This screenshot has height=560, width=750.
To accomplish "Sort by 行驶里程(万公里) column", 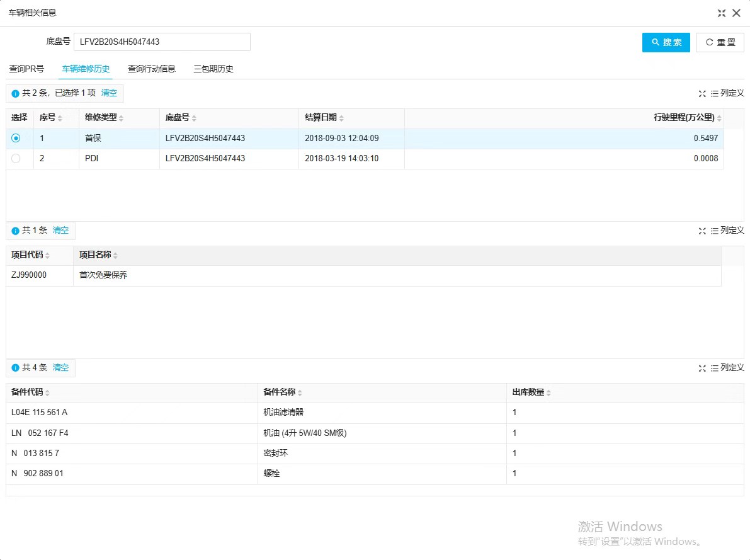I will point(719,118).
